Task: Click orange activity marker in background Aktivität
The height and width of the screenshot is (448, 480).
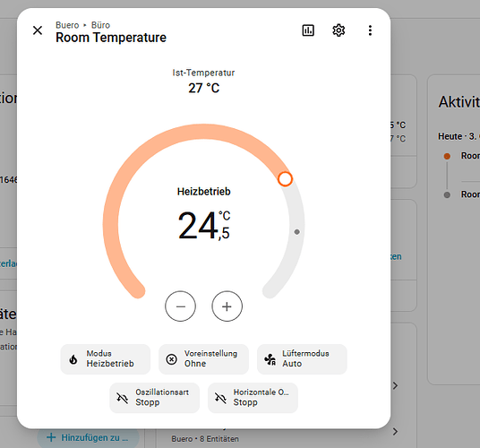Action: point(447,156)
